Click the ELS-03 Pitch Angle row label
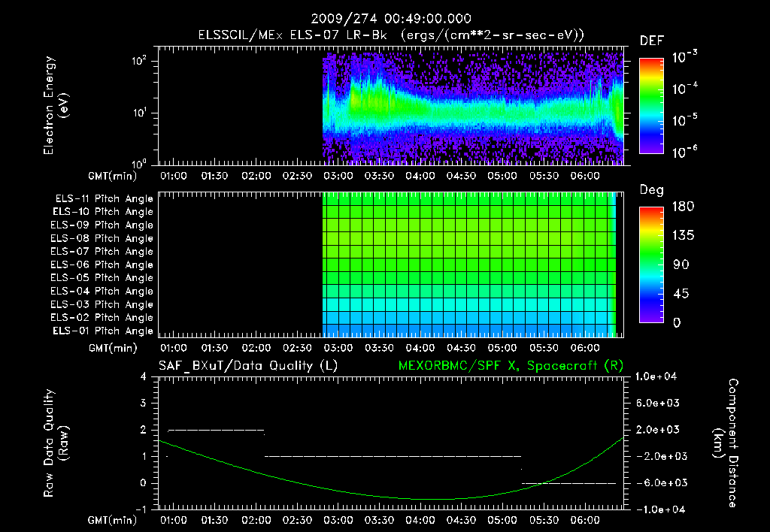This screenshot has height=532, width=770. [102, 305]
